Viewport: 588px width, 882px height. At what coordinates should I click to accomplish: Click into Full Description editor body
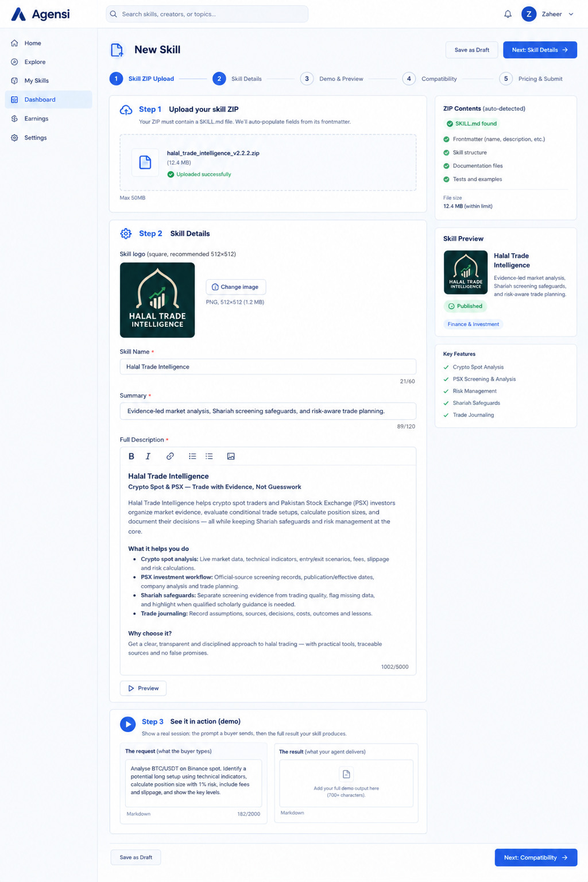click(x=268, y=568)
